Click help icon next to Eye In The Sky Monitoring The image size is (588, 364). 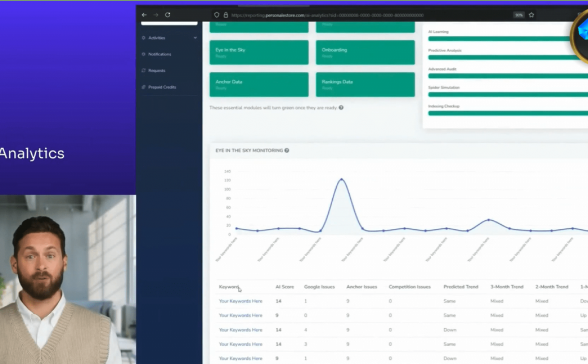(x=286, y=151)
